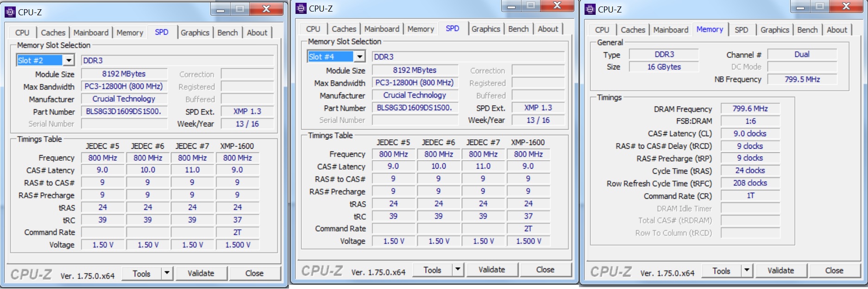
Task: Click Tools button in left window
Action: [142, 273]
